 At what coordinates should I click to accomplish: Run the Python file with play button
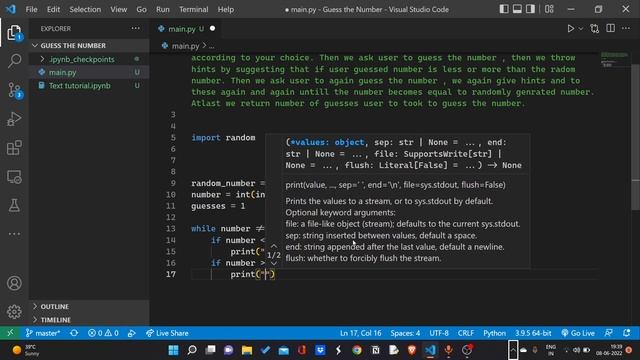click(571, 29)
